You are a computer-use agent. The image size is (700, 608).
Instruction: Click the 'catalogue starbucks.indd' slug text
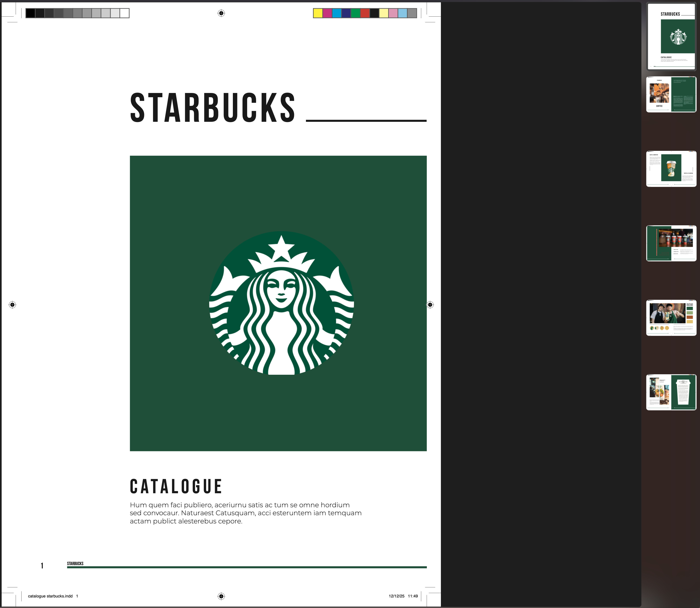point(50,596)
